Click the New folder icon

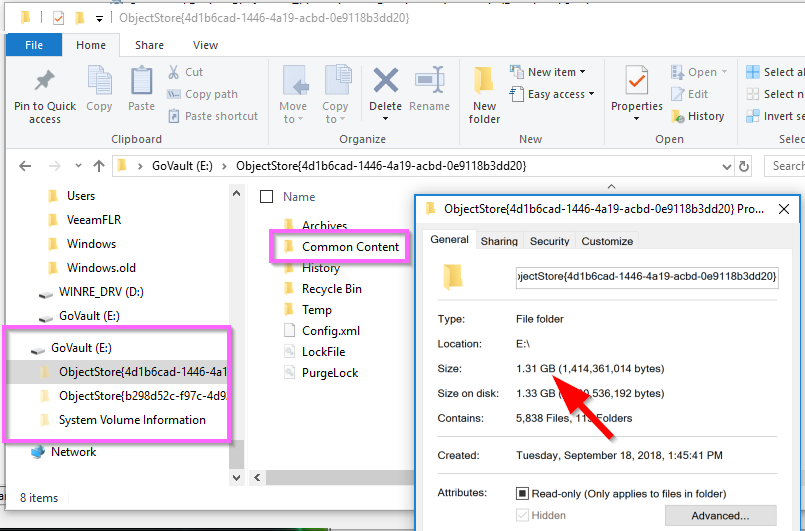pos(484,81)
